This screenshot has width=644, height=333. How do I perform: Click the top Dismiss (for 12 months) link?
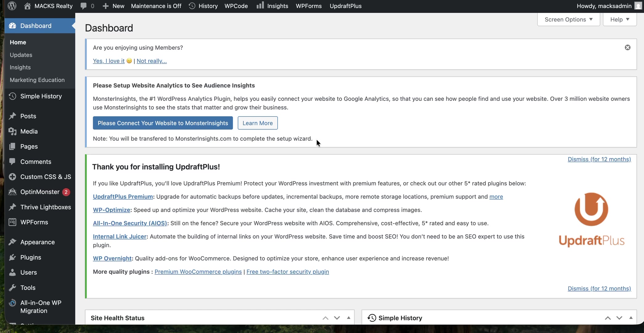click(x=599, y=159)
